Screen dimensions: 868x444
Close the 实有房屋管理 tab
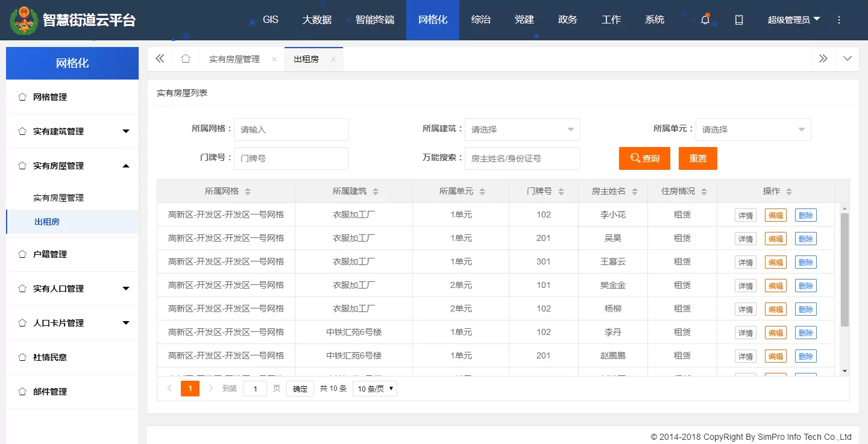(274, 60)
